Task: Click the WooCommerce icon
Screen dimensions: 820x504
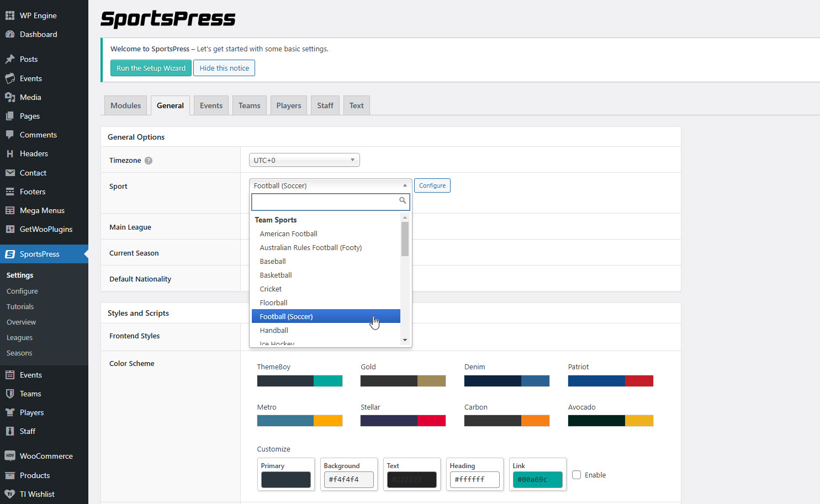Action: coord(10,456)
